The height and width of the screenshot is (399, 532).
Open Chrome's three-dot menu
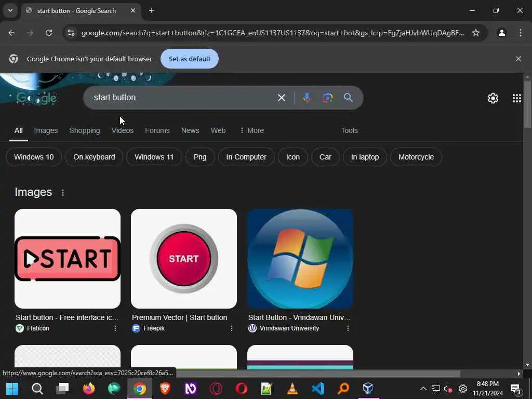point(521,33)
